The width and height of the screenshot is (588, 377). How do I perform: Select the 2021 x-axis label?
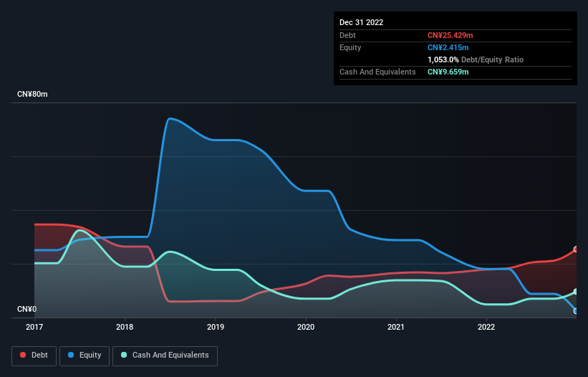(x=396, y=327)
